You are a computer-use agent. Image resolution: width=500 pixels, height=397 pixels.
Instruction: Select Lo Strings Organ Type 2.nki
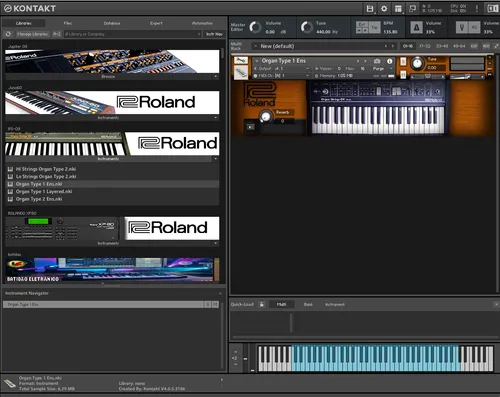coord(112,176)
